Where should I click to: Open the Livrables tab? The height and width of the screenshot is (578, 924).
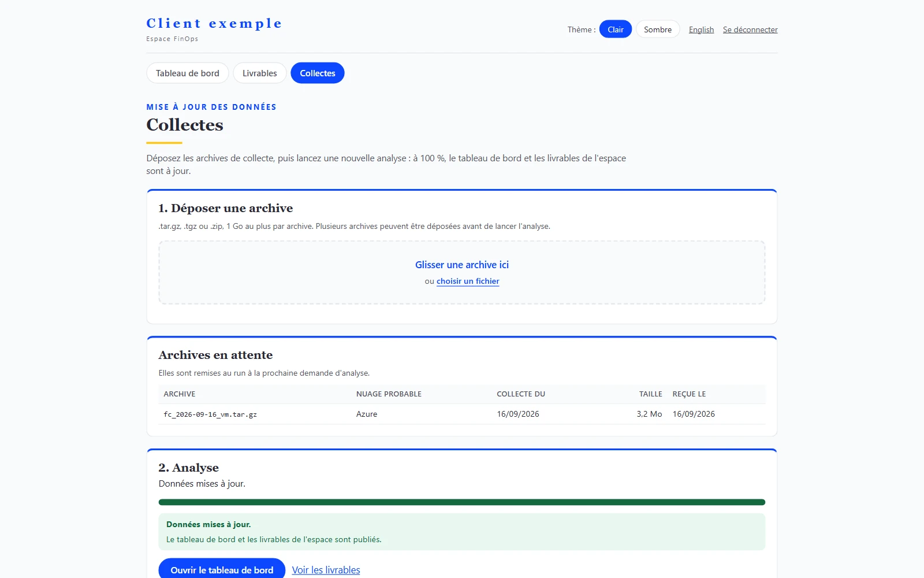click(260, 73)
